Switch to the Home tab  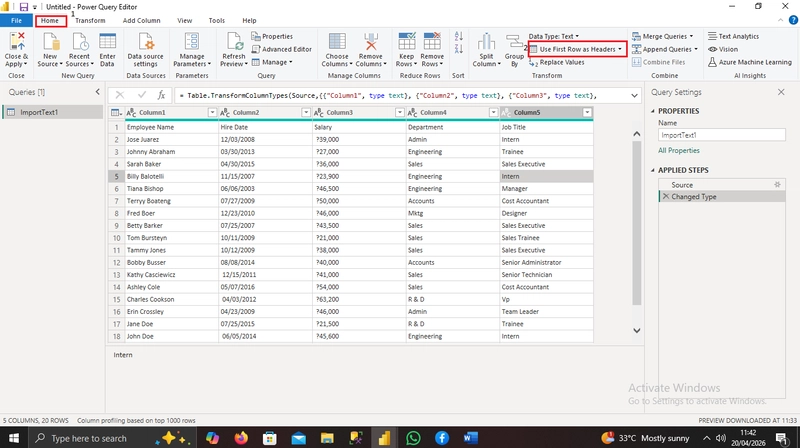[x=50, y=20]
